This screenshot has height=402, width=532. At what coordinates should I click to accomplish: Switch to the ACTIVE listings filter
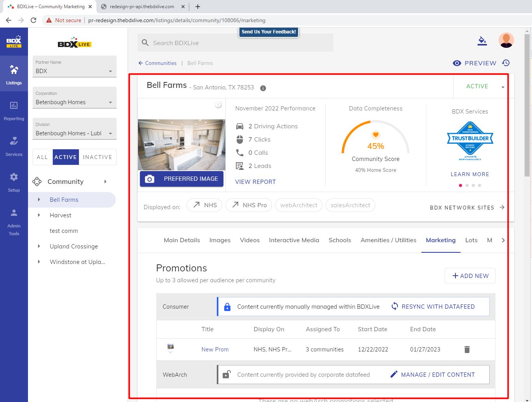pyautogui.click(x=65, y=157)
